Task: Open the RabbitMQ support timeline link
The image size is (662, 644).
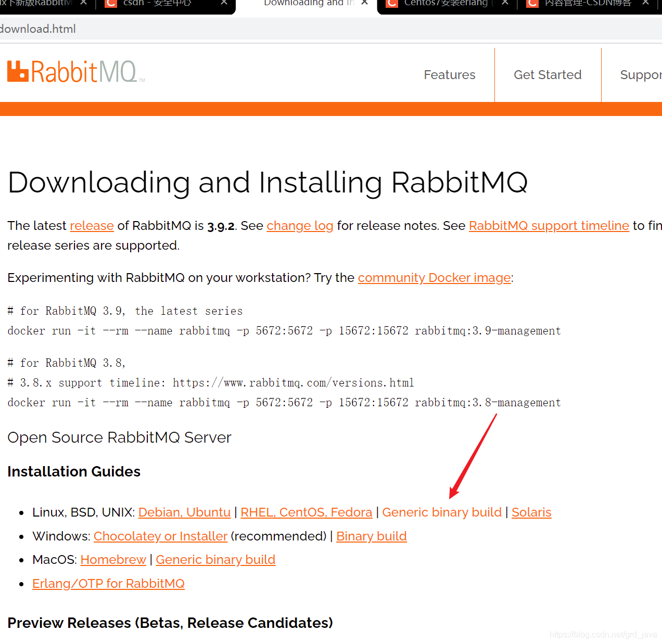Action: (x=549, y=226)
